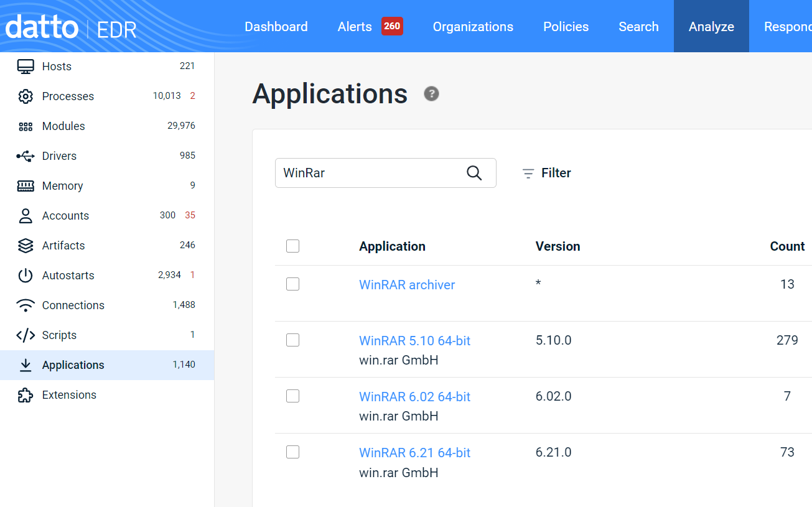
Task: Toggle the select-all header checkbox
Action: 292,246
